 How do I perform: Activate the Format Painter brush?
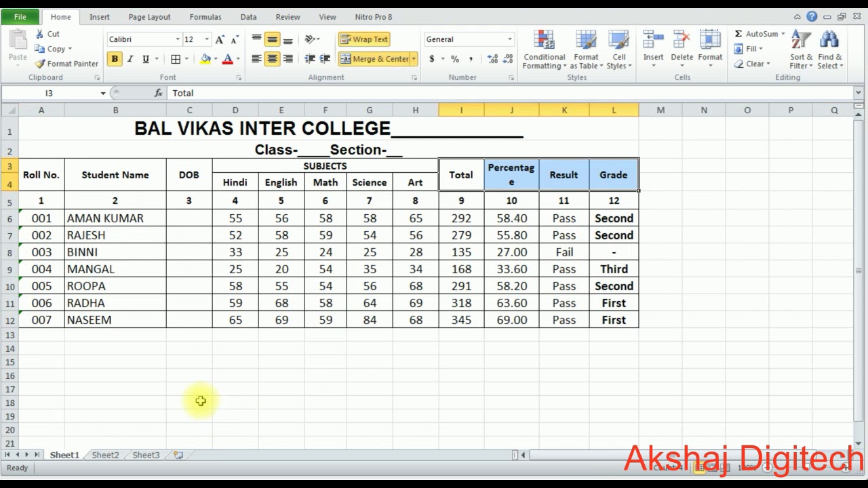[66, 64]
